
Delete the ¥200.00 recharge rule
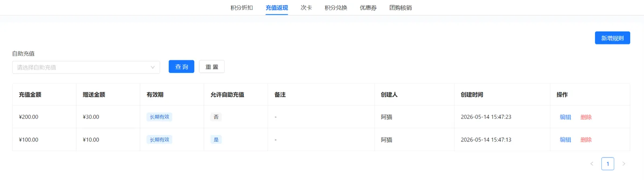coord(586,117)
